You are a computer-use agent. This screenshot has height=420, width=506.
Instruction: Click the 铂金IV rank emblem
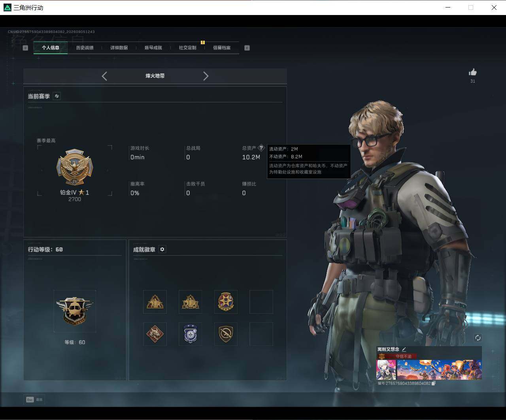point(74,168)
